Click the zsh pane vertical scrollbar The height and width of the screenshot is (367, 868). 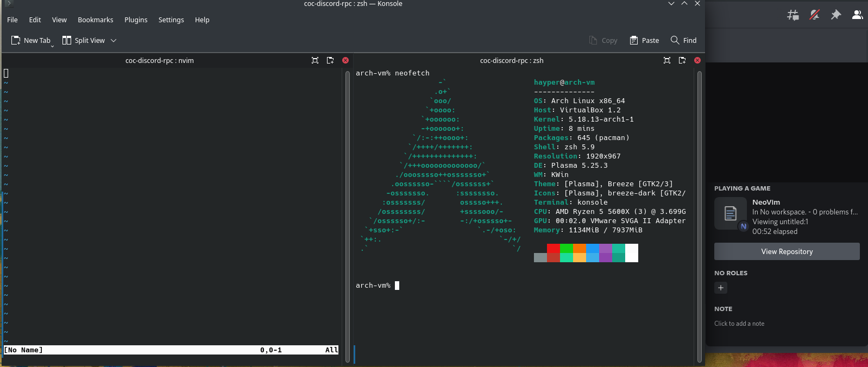pos(700,216)
